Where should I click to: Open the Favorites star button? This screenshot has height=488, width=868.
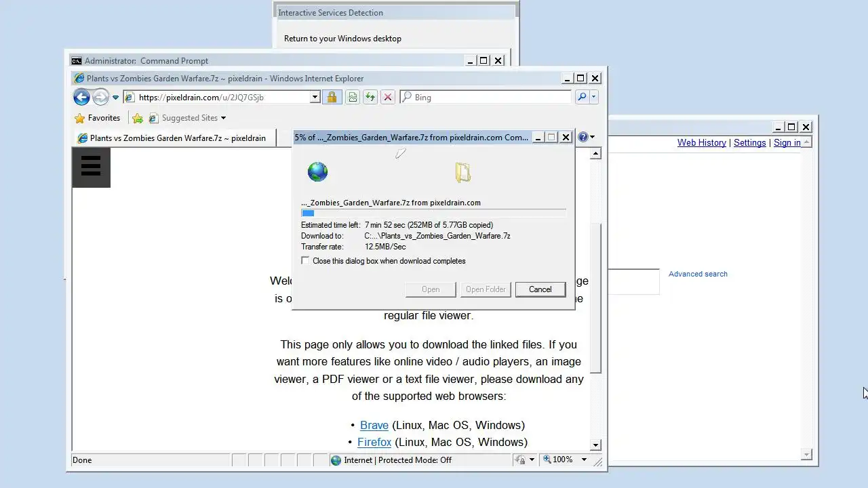[x=97, y=117]
